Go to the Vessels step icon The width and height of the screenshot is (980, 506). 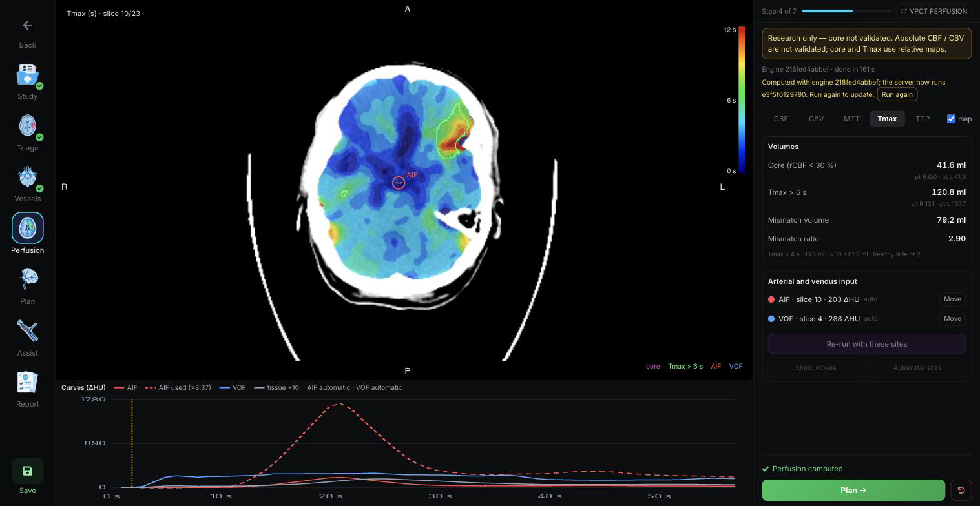27,176
